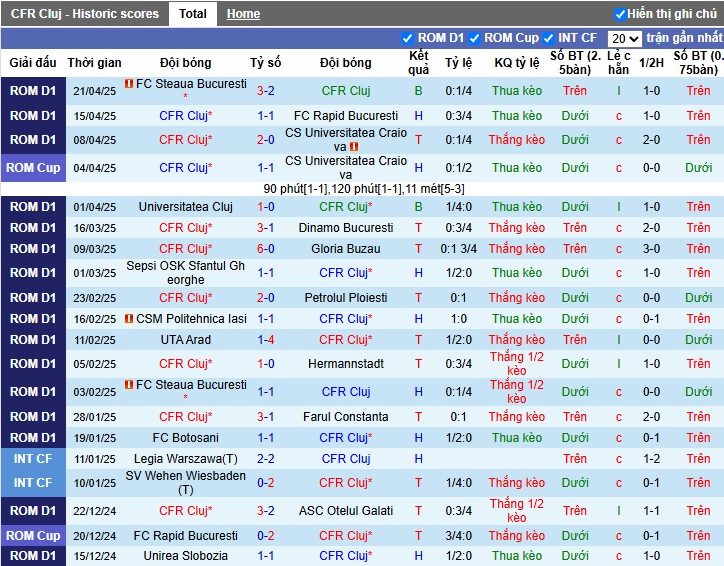The image size is (724, 566).
Task: Click the KQ tỷ lệ column header
Action: click(x=517, y=63)
